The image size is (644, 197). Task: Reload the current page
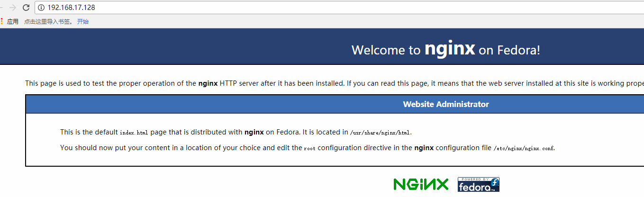(26, 8)
